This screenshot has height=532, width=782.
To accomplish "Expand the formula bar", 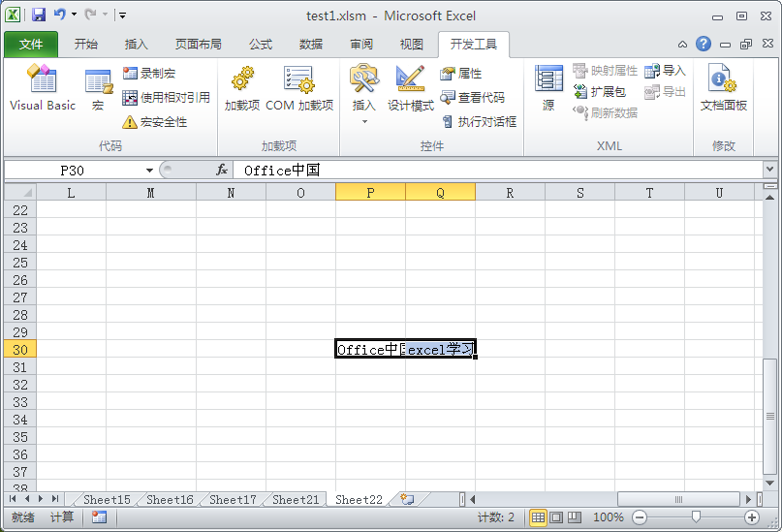I will coord(769,170).
